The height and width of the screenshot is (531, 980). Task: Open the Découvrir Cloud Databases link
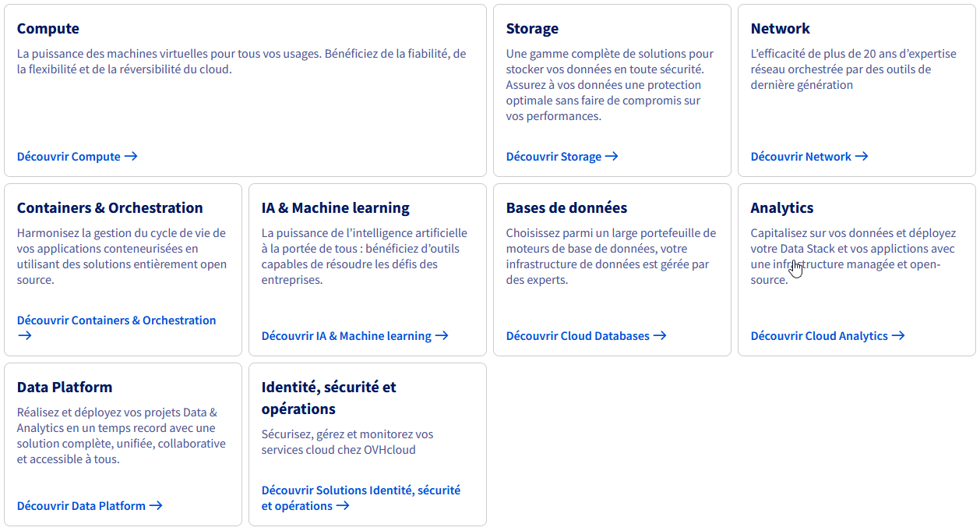pos(576,335)
